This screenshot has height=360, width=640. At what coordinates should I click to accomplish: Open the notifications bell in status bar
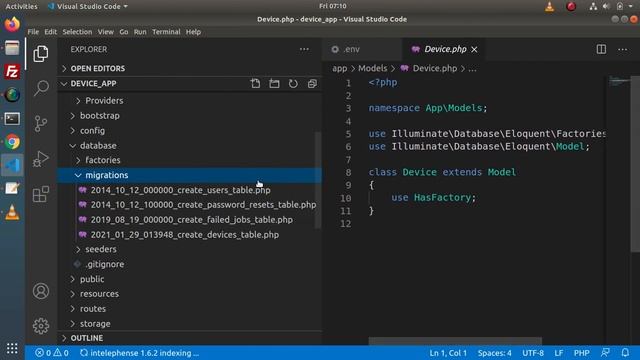tap(625, 353)
